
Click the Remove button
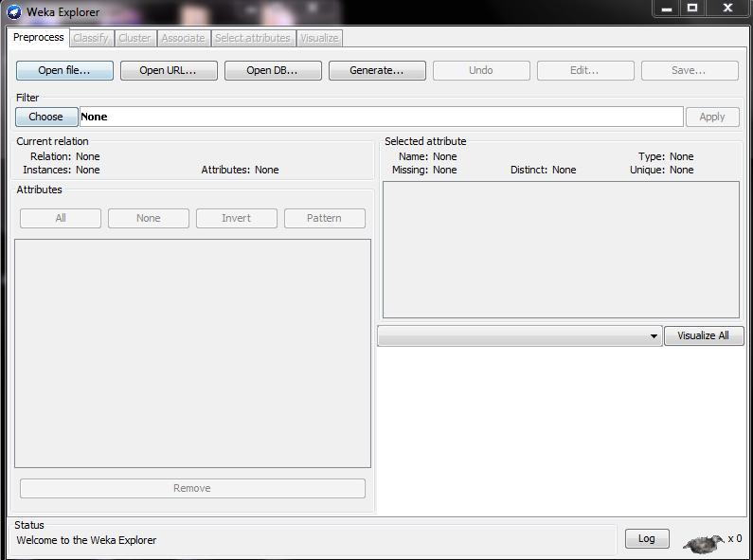pos(192,488)
